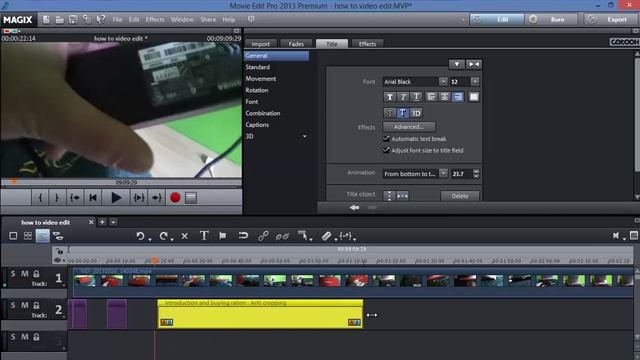Image resolution: width=640 pixels, height=360 pixels.
Task: Align title text left icon
Action: click(x=431, y=97)
